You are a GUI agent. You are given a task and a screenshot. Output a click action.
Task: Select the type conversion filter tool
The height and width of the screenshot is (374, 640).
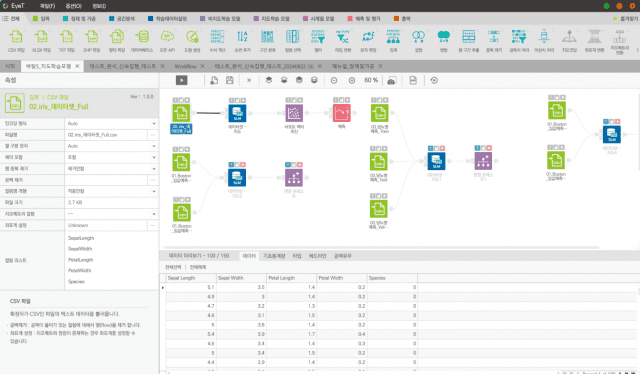point(342,41)
